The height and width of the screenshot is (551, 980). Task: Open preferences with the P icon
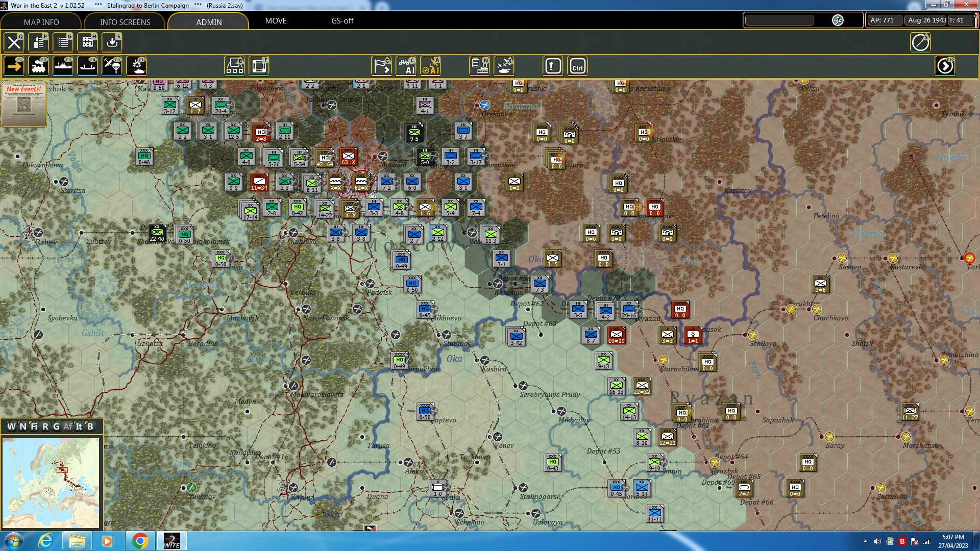[38, 42]
